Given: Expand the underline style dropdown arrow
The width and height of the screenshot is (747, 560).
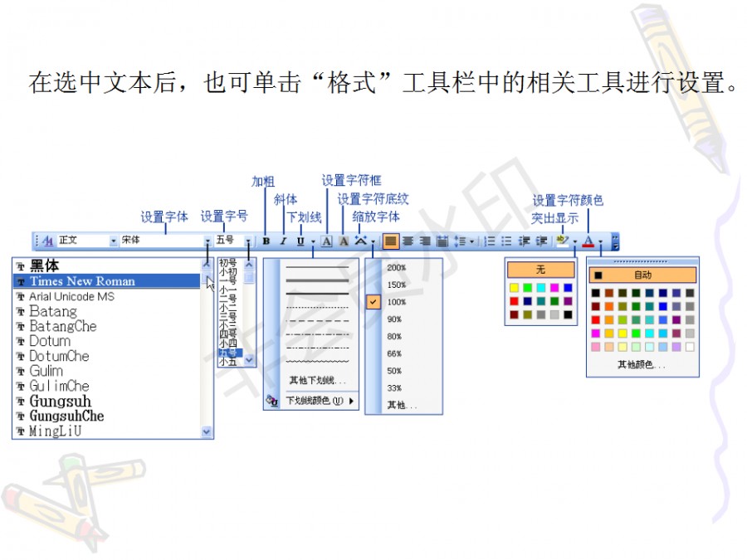Looking at the screenshot, I should point(313,241).
